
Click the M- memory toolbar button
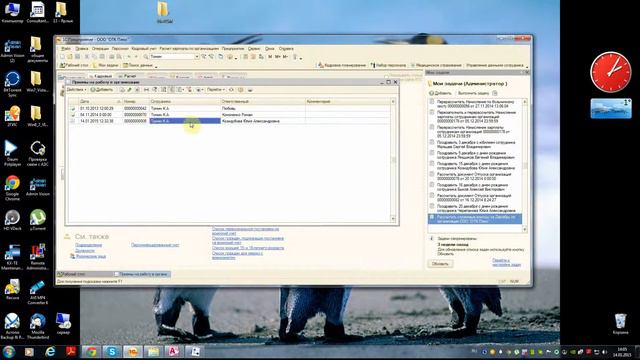click(285, 57)
